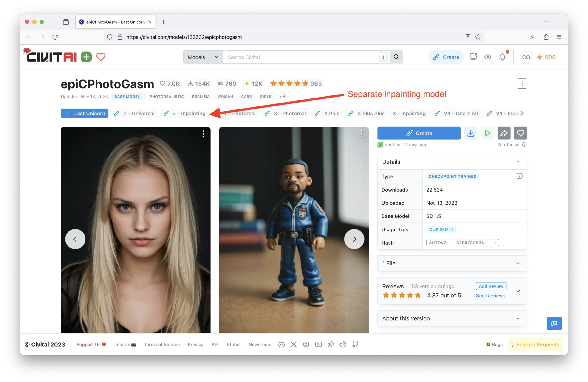This screenshot has height=382, width=588.
Task: Select the Z - Universal version tab
Action: [134, 113]
